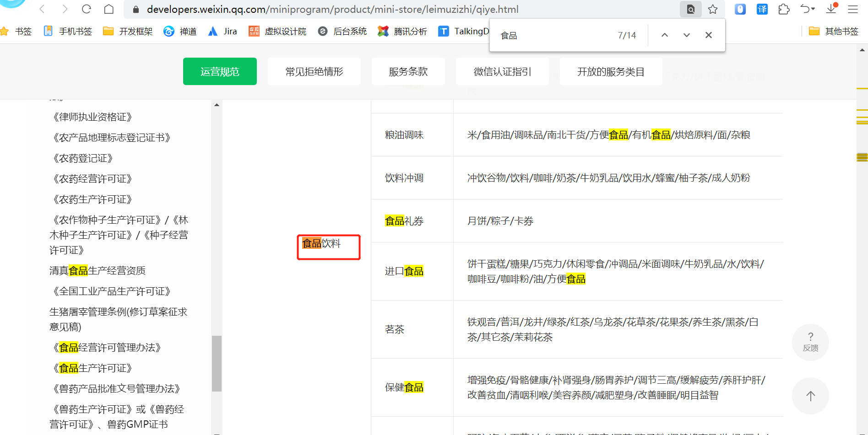868x435 pixels.
Task: Open the downloads arrow icon
Action: click(831, 8)
